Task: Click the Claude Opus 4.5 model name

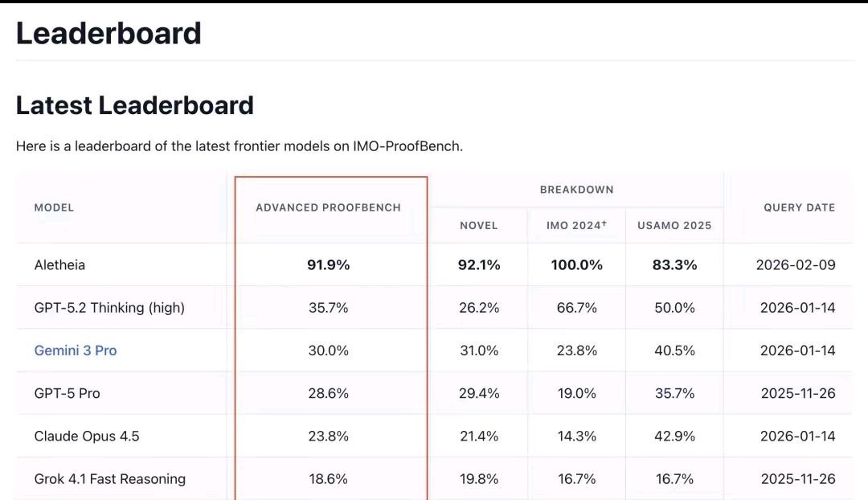Action: click(87, 436)
